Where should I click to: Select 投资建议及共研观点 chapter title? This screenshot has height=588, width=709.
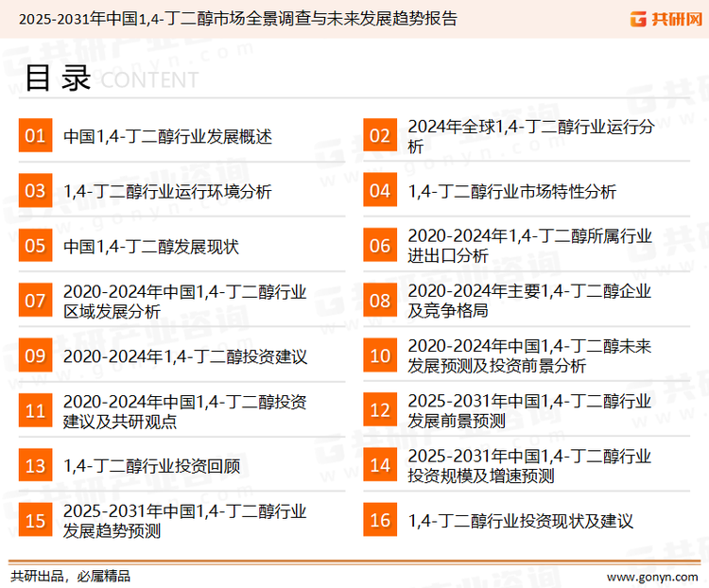click(x=185, y=411)
